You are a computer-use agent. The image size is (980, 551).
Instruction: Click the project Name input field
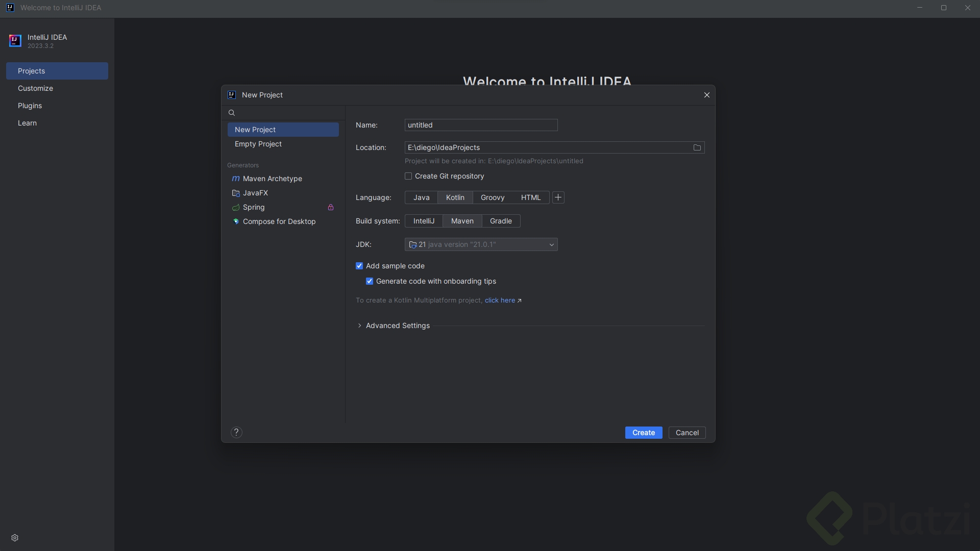point(481,125)
